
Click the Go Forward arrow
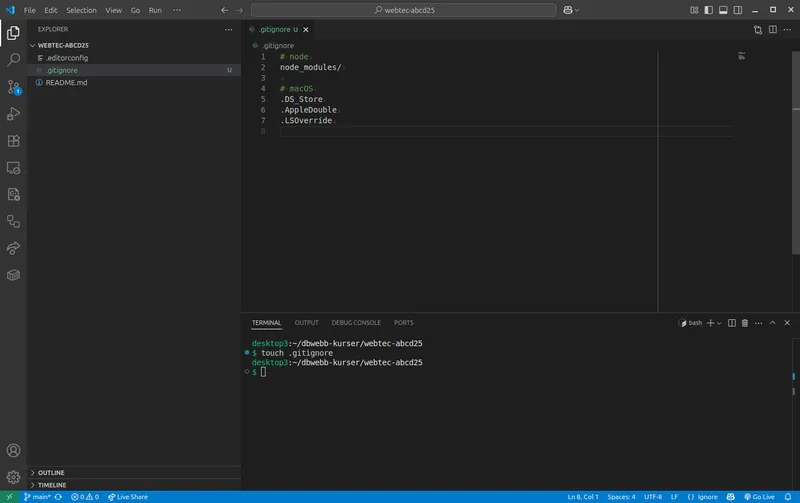pyautogui.click(x=239, y=10)
